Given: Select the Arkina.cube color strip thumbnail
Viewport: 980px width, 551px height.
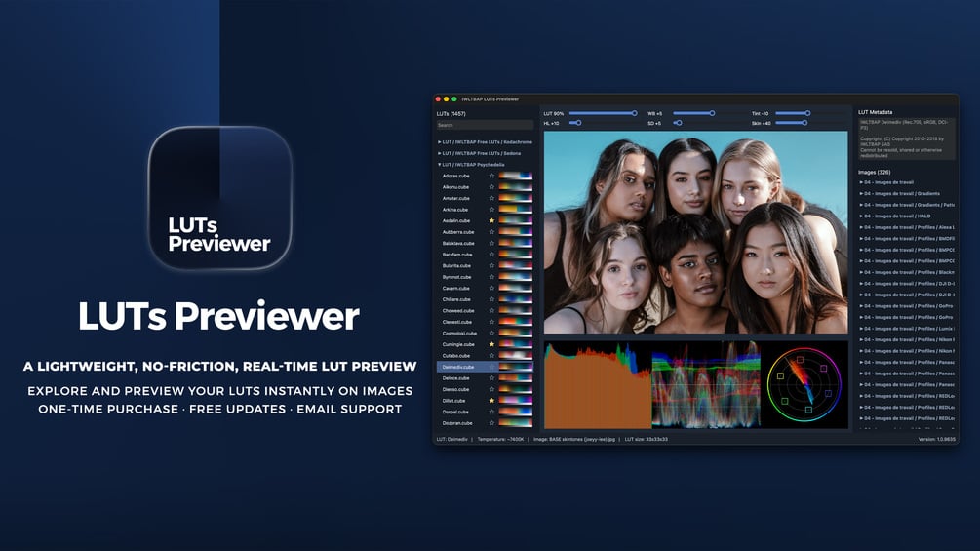Looking at the screenshot, I should click(x=516, y=210).
